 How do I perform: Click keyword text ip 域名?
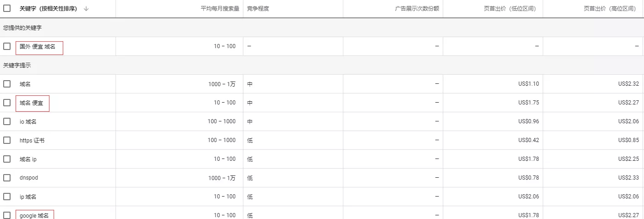(28, 197)
